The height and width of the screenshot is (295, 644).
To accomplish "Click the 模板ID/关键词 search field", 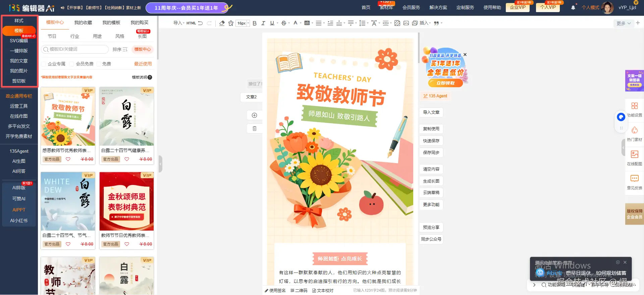I will 75,49.
